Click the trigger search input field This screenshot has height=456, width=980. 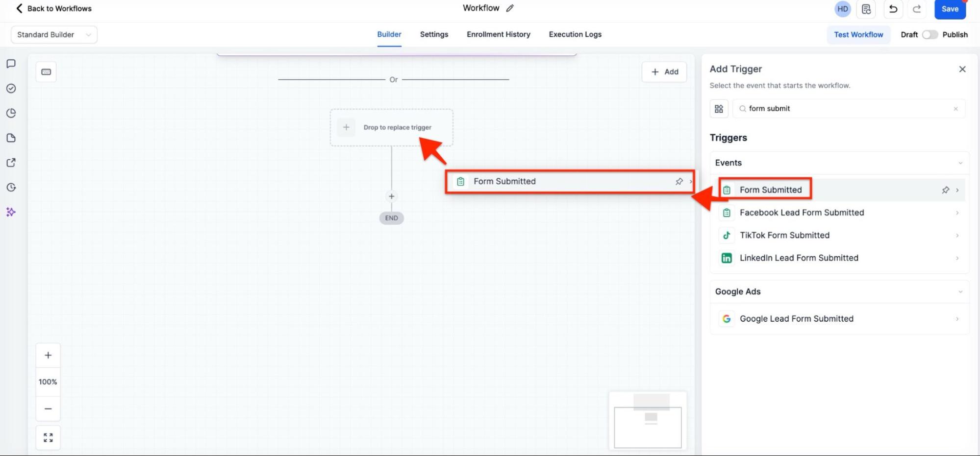(848, 109)
